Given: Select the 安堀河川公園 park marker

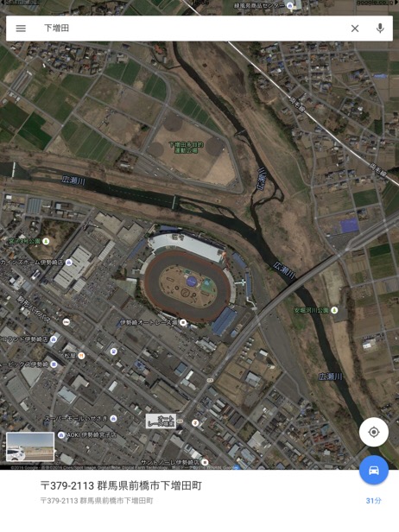Looking at the screenshot, I should click(334, 310).
